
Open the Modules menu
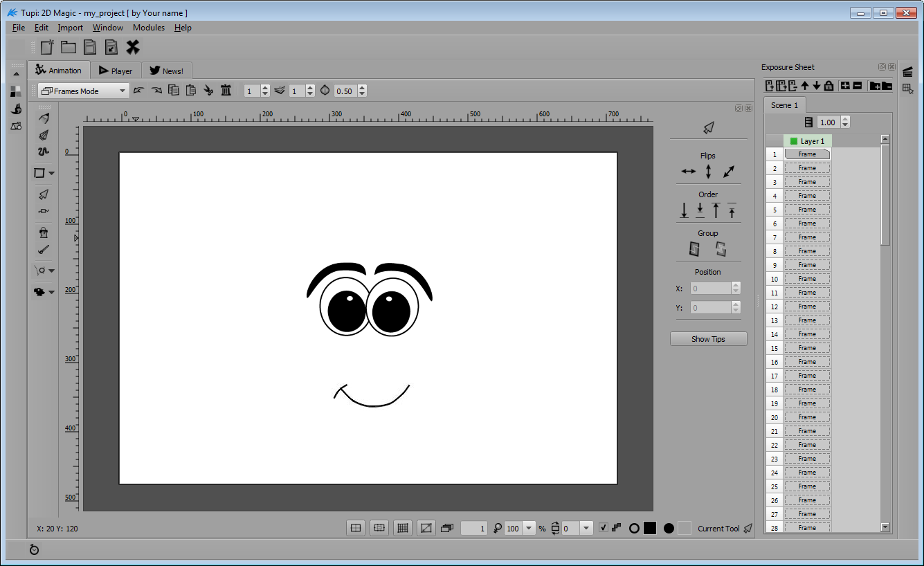149,28
